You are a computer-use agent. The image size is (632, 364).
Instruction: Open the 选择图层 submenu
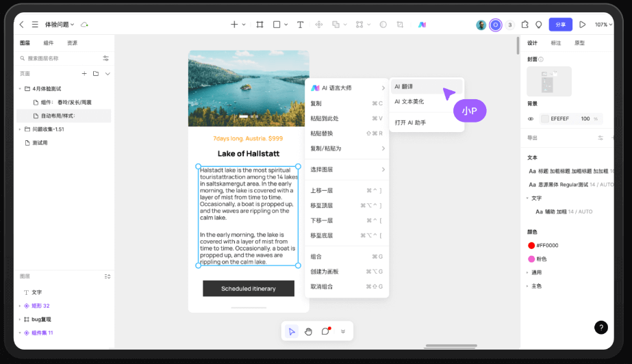point(347,170)
